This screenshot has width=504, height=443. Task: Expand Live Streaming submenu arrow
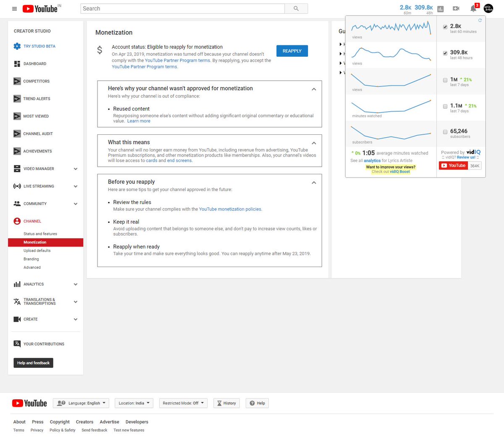76,186
